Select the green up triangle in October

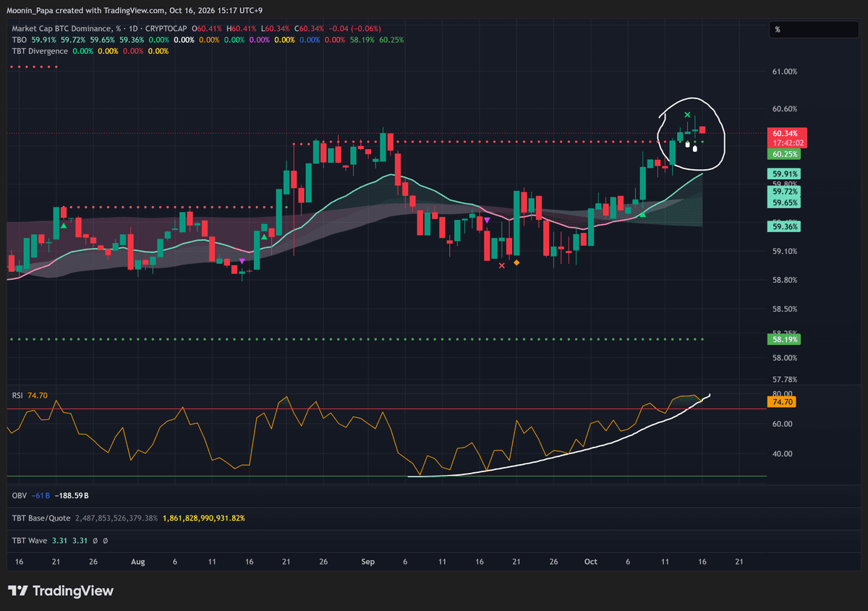(x=642, y=215)
